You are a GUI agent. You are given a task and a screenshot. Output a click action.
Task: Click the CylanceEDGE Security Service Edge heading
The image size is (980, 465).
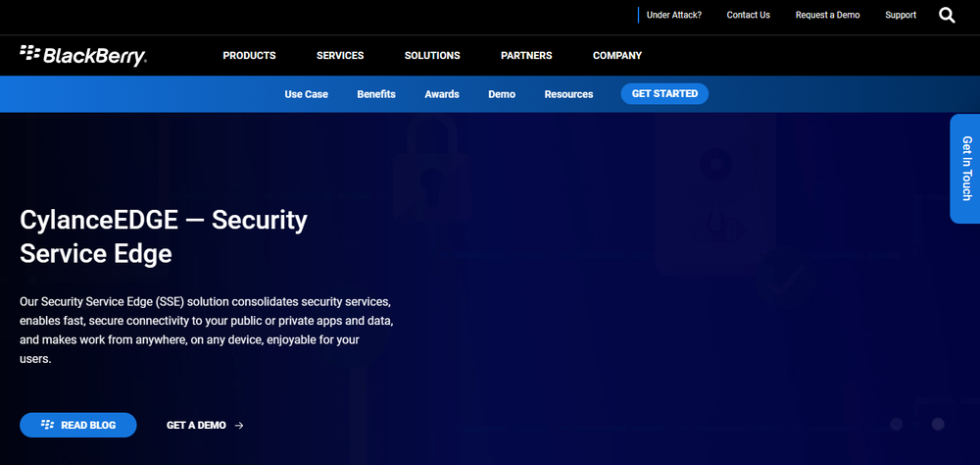pyautogui.click(x=164, y=237)
